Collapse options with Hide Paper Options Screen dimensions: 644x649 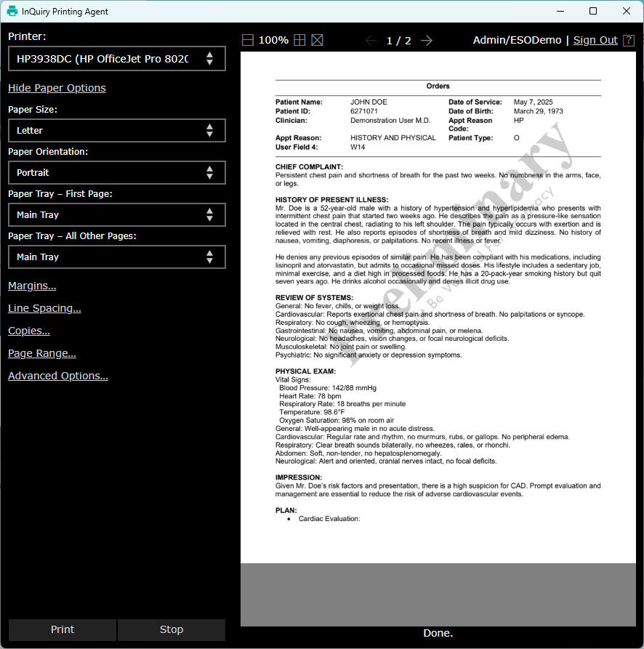pos(57,88)
